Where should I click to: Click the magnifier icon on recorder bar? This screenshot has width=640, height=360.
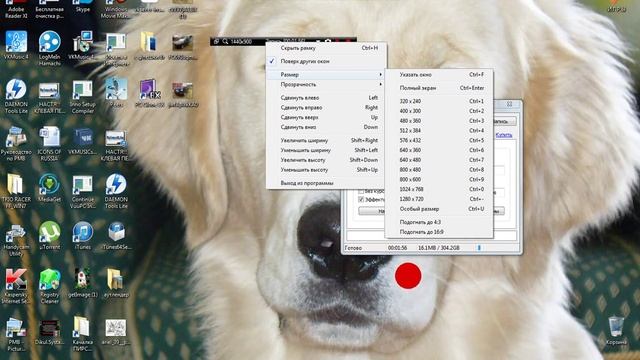pyautogui.click(x=225, y=41)
